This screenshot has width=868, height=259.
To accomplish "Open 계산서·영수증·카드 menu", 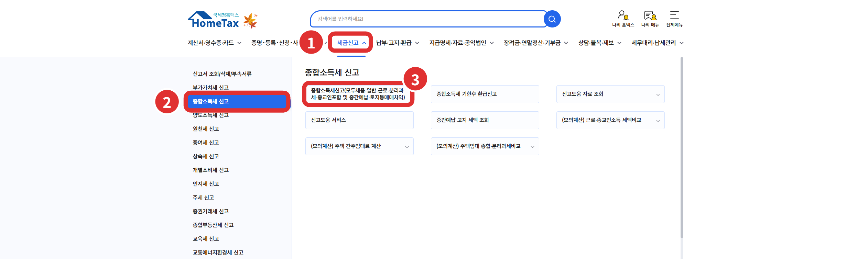I will click(x=210, y=43).
